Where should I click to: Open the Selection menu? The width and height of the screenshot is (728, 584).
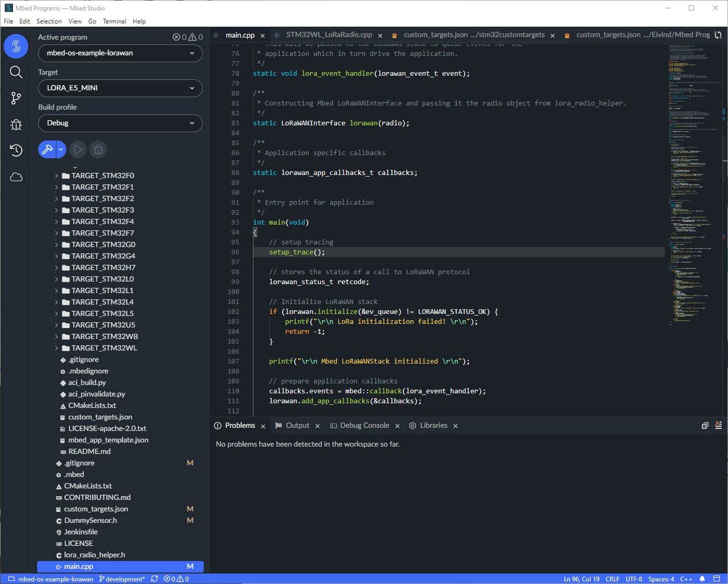click(x=49, y=21)
